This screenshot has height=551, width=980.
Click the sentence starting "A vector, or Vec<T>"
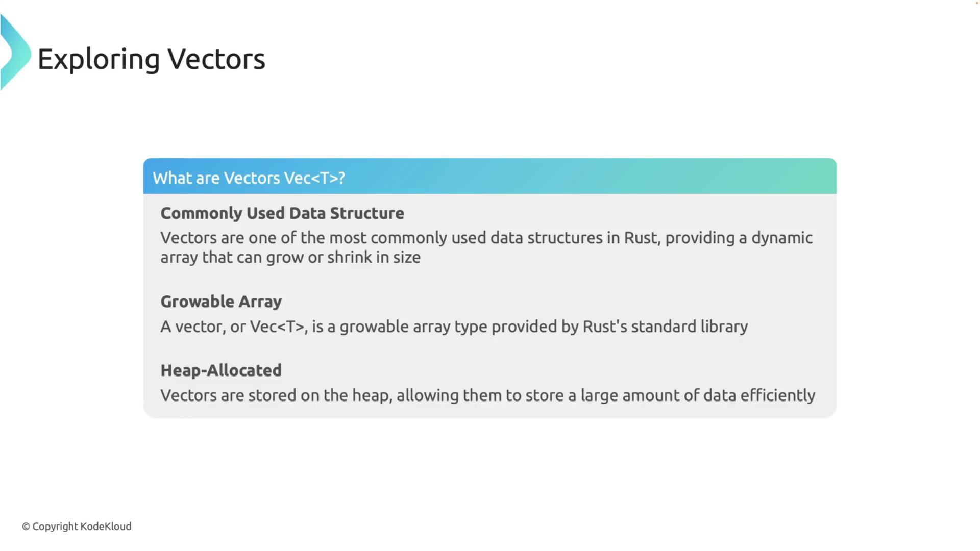pyautogui.click(x=454, y=327)
